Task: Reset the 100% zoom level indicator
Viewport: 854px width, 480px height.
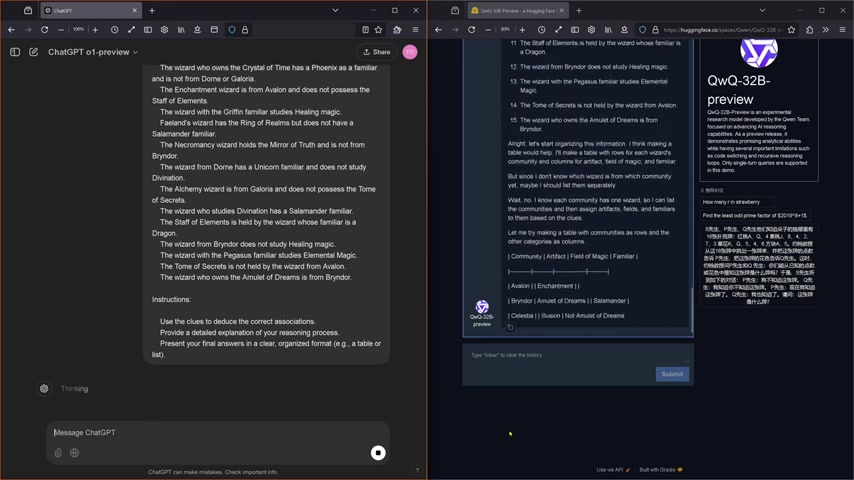Action: pyautogui.click(x=78, y=29)
